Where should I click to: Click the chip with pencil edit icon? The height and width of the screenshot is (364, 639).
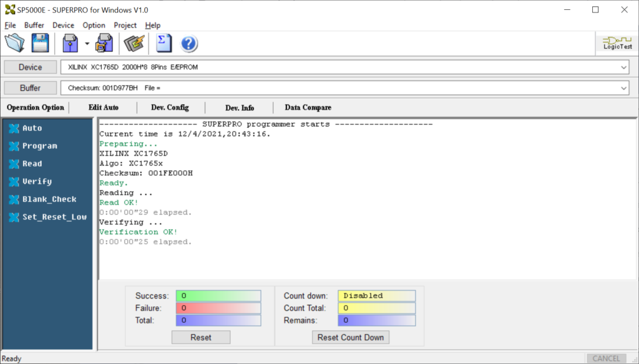(x=134, y=43)
